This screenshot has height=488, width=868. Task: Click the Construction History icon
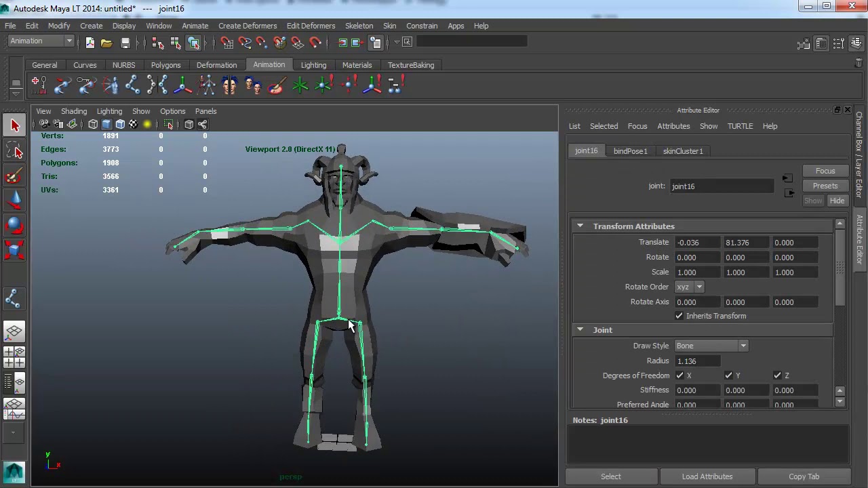(x=376, y=42)
